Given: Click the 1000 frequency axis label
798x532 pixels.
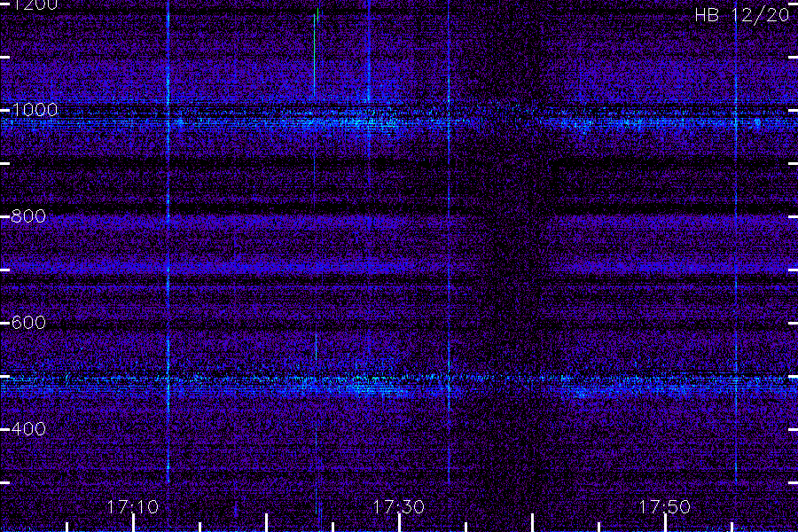Looking at the screenshot, I should coord(34,110).
